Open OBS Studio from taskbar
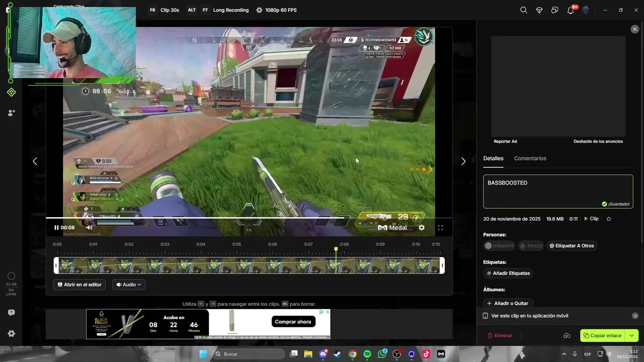Screen dimensions: 644x362 (397, 354)
